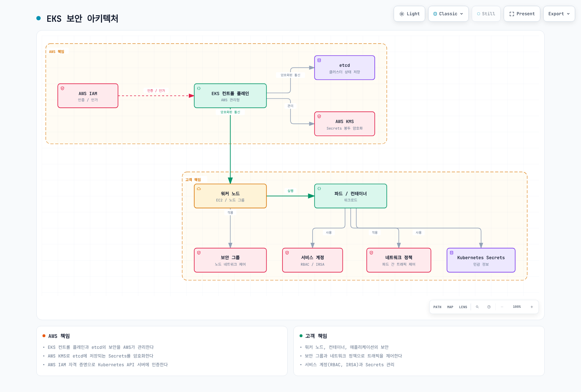
Task: Click the '고객 책임' legend card heading
Action: click(316, 336)
